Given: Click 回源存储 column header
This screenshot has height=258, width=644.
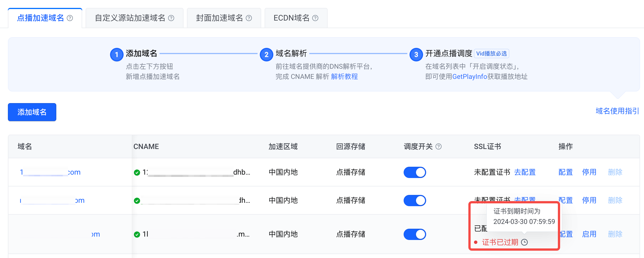Looking at the screenshot, I should (351, 146).
